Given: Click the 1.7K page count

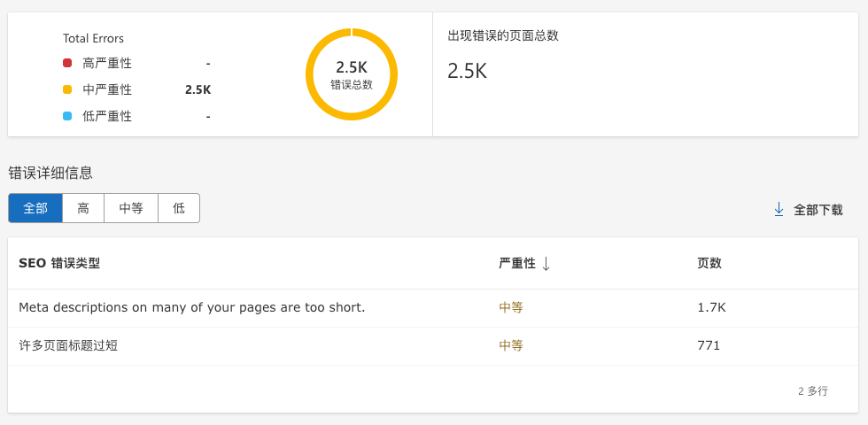Looking at the screenshot, I should tap(711, 307).
